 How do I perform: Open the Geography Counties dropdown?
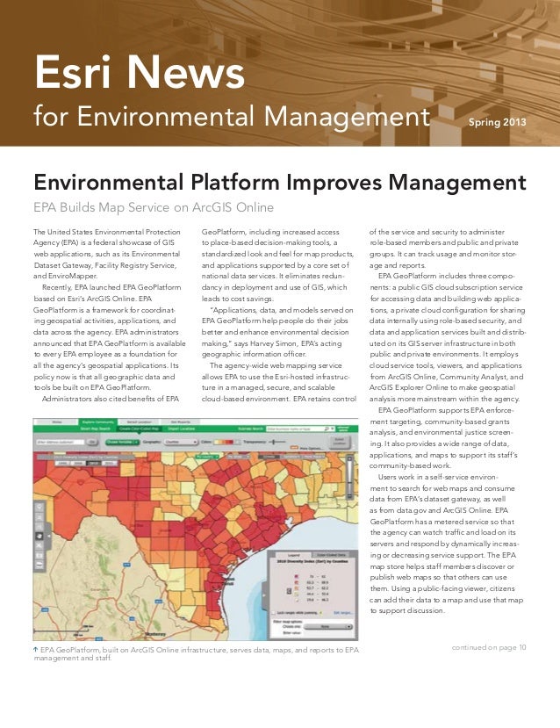click(181, 442)
